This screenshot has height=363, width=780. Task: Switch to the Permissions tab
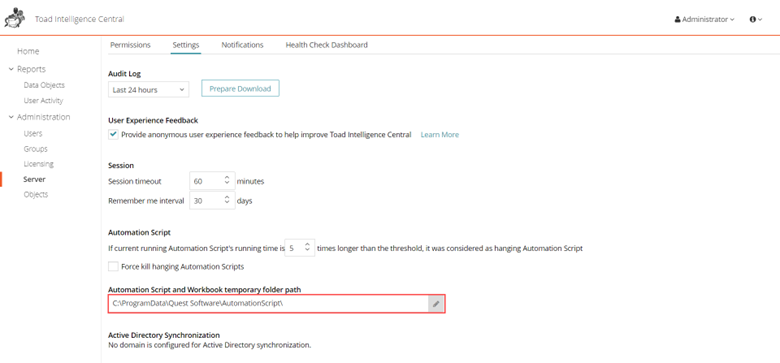[x=130, y=45]
